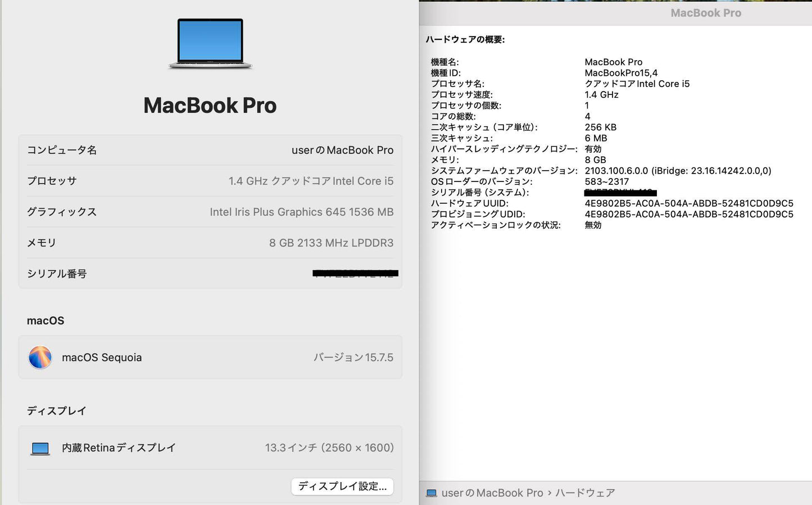Click the シリアル番号 label in About pane
Viewport: 812px width, 505px height.
click(x=57, y=274)
